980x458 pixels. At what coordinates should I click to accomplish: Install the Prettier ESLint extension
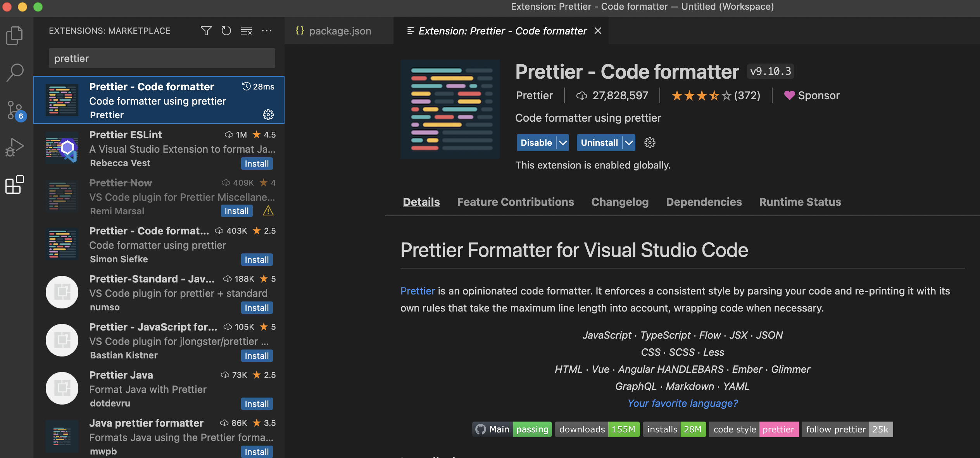[x=257, y=164]
